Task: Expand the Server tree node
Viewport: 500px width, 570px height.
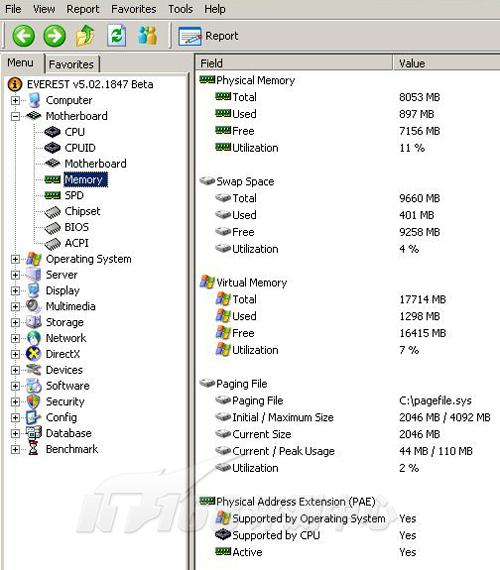Action: pyautogui.click(x=15, y=275)
